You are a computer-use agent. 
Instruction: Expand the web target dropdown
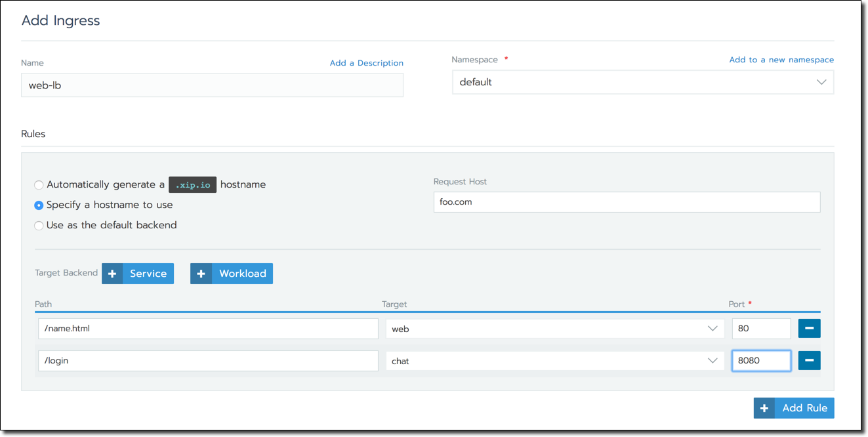tap(554, 329)
